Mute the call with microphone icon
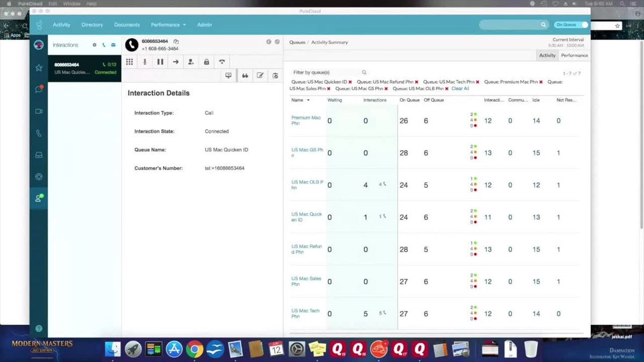 coord(144,62)
